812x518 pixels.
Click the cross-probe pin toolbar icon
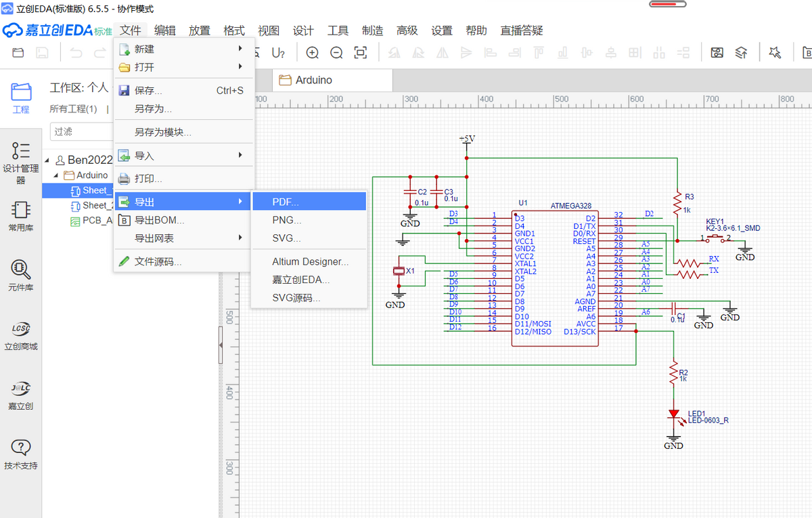[x=775, y=53]
